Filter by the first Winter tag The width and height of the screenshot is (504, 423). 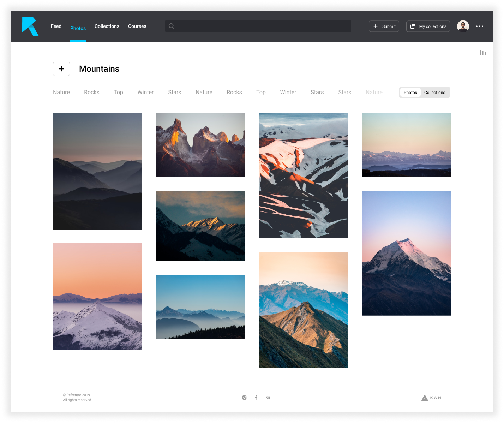tap(145, 92)
